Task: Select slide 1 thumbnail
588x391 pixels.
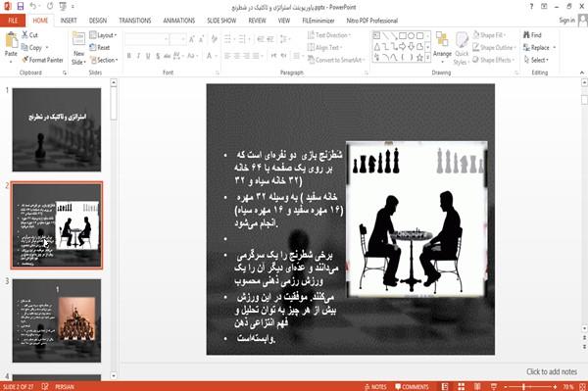Action: tap(57, 129)
